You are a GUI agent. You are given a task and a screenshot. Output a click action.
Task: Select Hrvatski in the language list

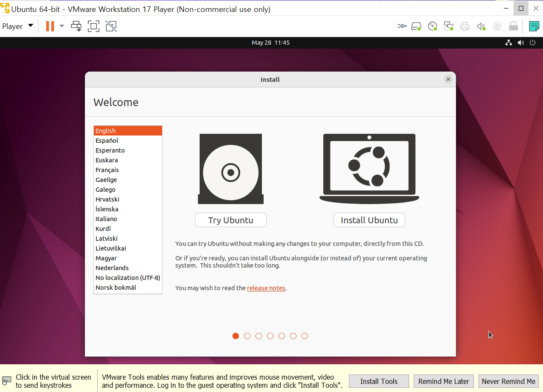(x=128, y=199)
